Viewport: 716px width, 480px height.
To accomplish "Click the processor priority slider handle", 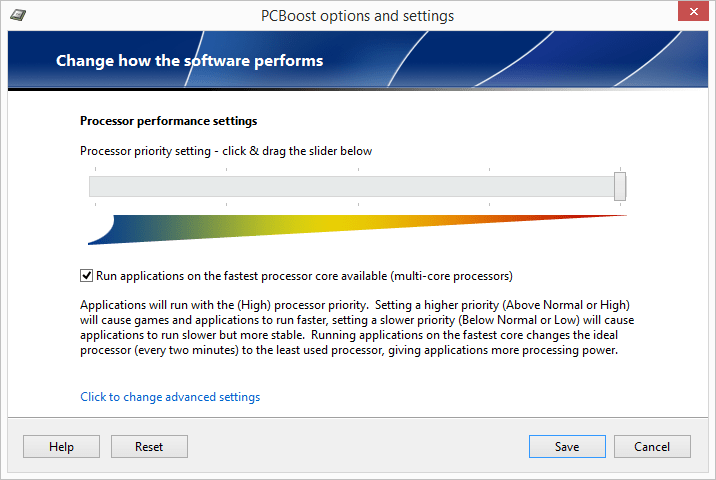I will (620, 186).
